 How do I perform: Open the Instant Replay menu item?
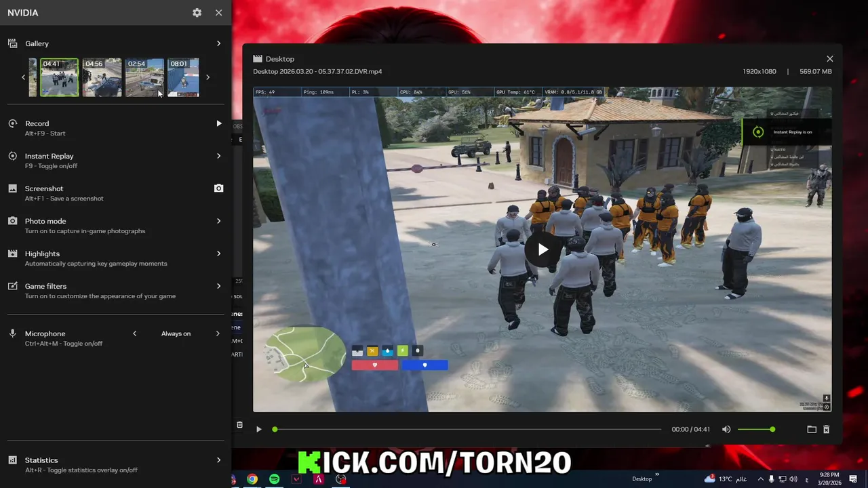[115, 160]
